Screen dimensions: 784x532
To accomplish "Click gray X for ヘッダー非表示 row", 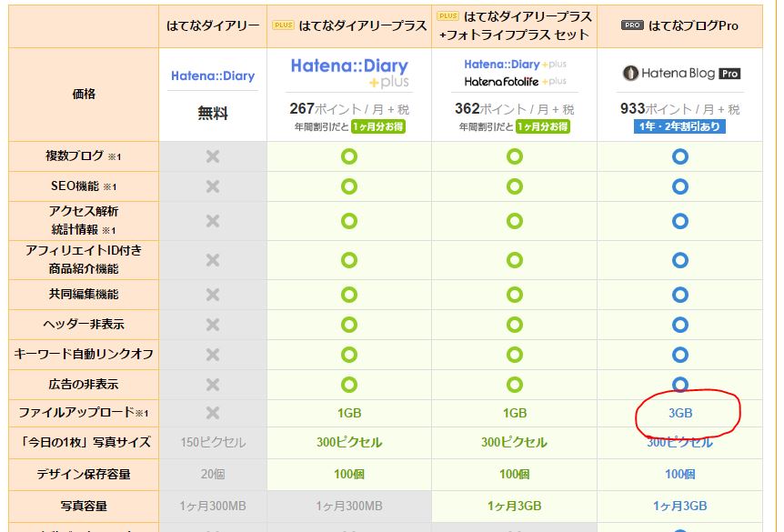I will pyautogui.click(x=213, y=325).
